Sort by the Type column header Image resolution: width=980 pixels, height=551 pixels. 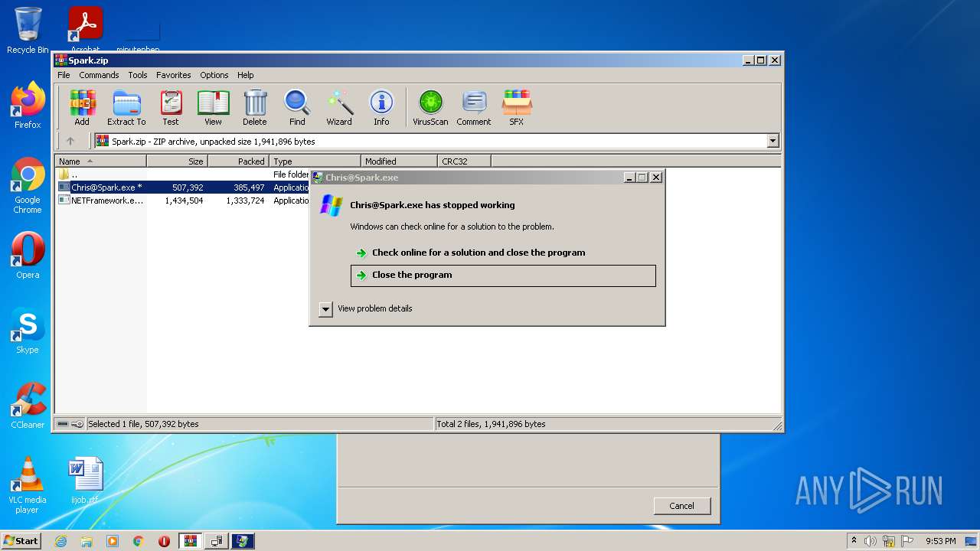(315, 161)
